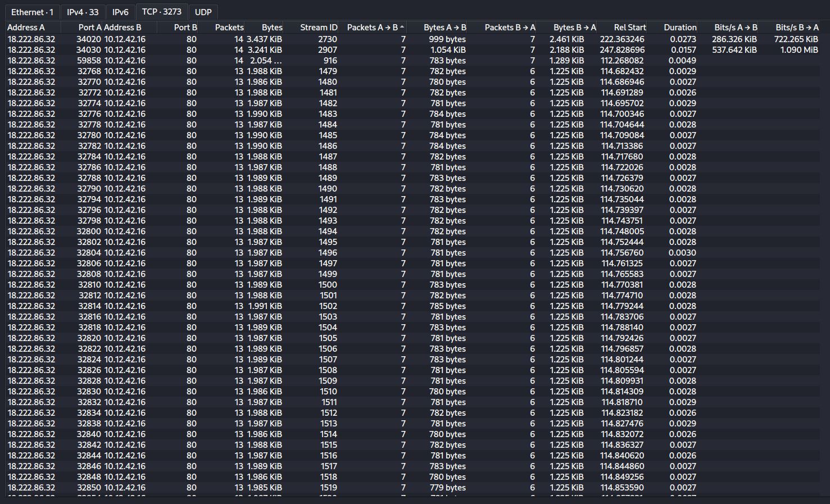830x504 pixels.
Task: Click the 2.461 KiB cell
Action: click(566, 39)
